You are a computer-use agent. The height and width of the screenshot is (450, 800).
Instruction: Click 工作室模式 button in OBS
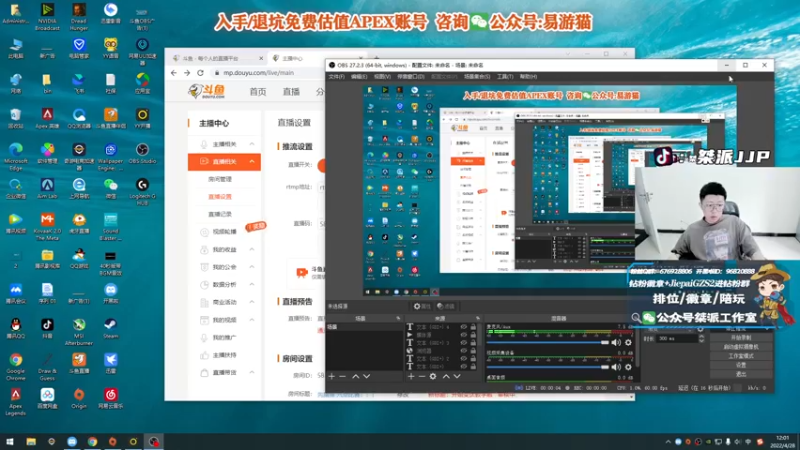pos(741,356)
